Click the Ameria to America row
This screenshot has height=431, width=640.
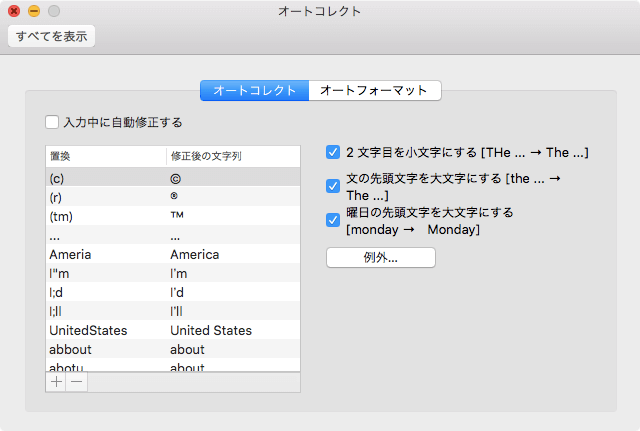pyautogui.click(x=172, y=254)
